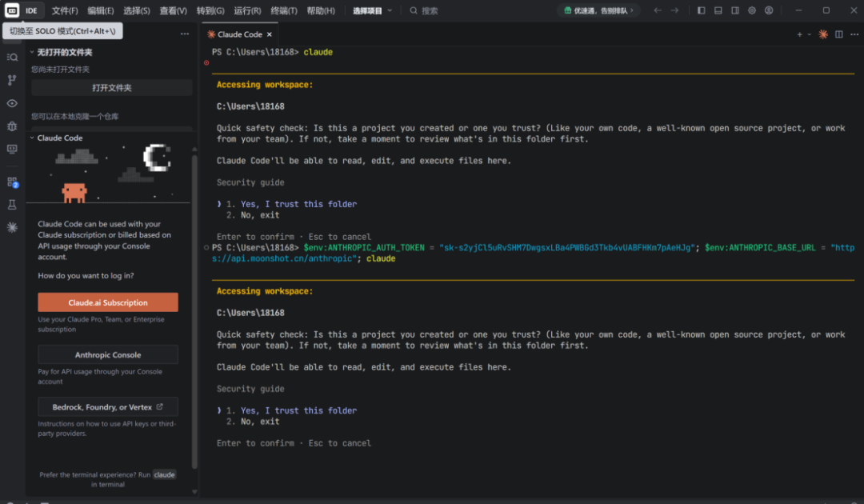Close the Claude Code tab
The image size is (864, 504).
coord(270,34)
